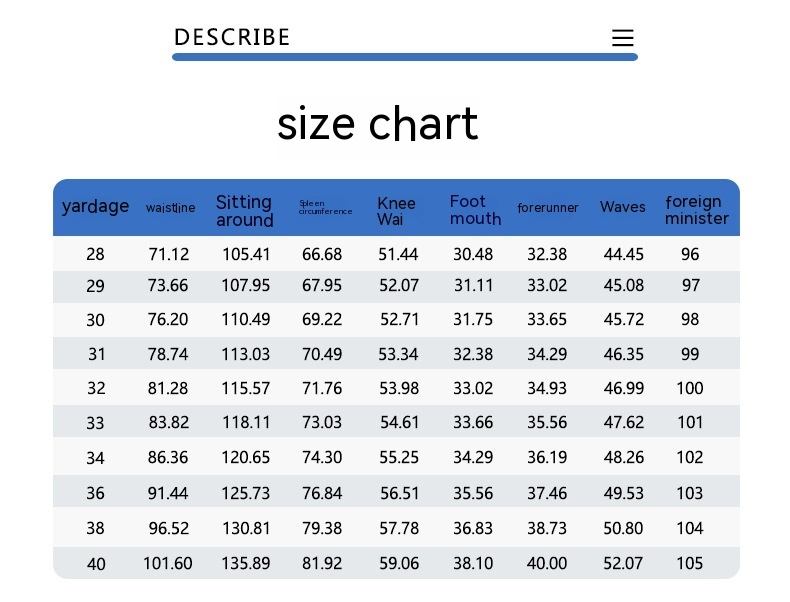This screenshot has height=602, width=790.
Task: Click the DESCRIBE section title
Action: point(232,38)
